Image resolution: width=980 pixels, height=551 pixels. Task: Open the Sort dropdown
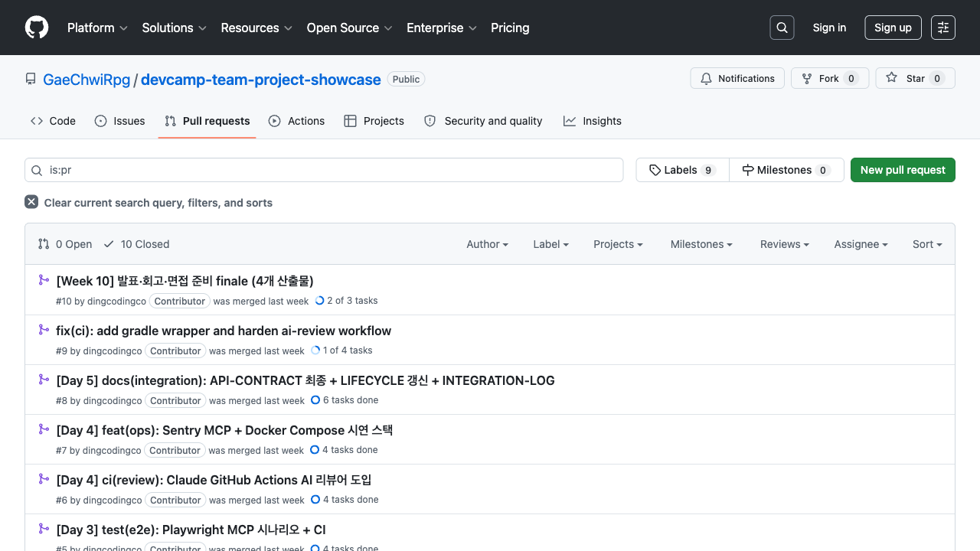tap(927, 244)
